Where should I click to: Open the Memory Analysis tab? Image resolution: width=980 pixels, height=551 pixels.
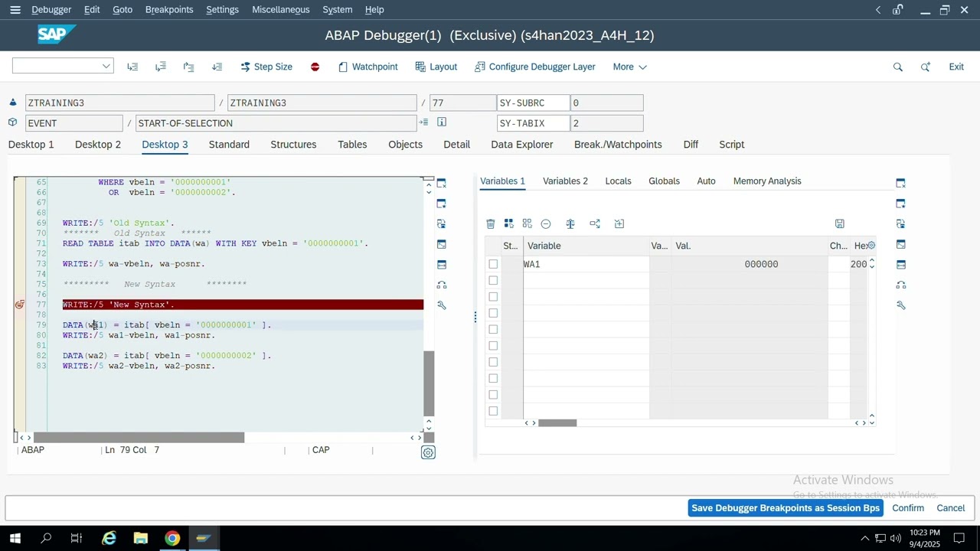tap(767, 181)
